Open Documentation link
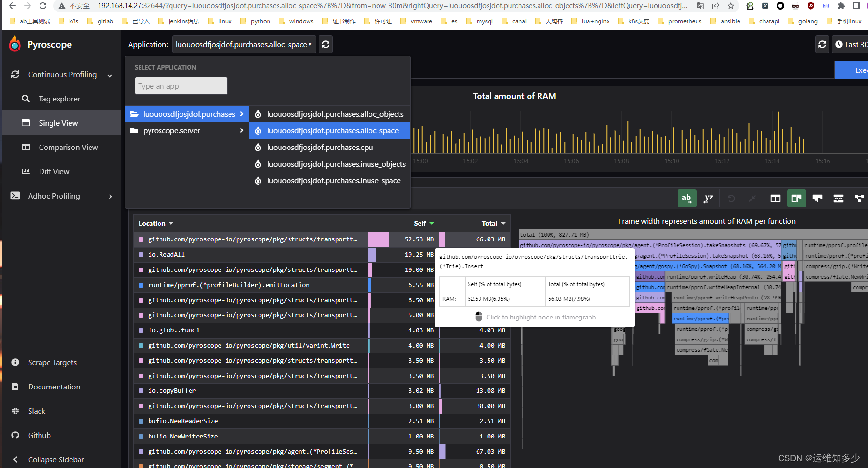 [61, 387]
